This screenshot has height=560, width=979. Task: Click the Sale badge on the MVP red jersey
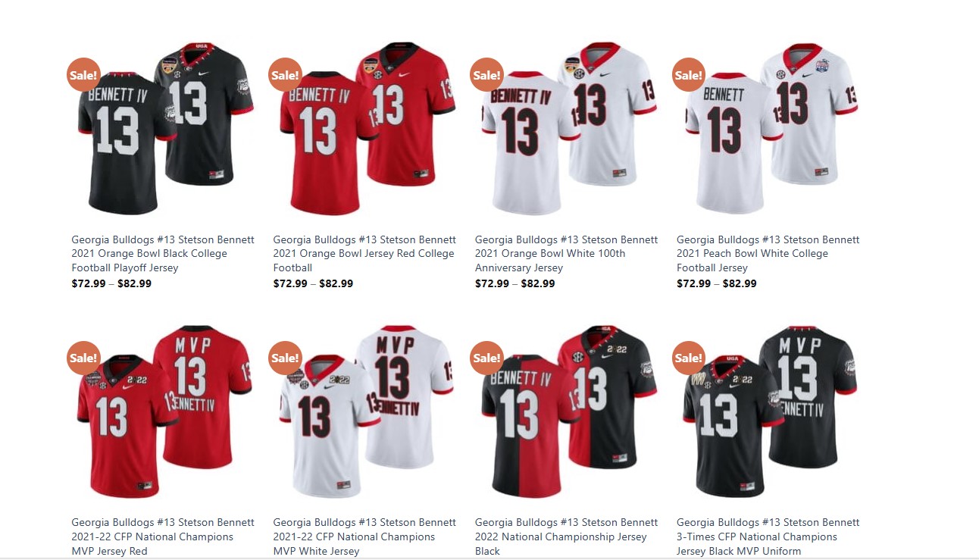pos(83,358)
